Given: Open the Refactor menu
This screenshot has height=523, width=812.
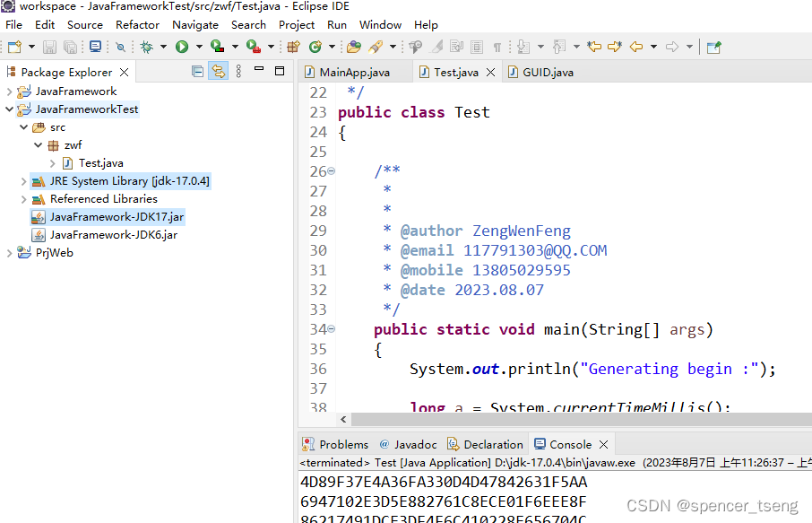Looking at the screenshot, I should pos(137,24).
